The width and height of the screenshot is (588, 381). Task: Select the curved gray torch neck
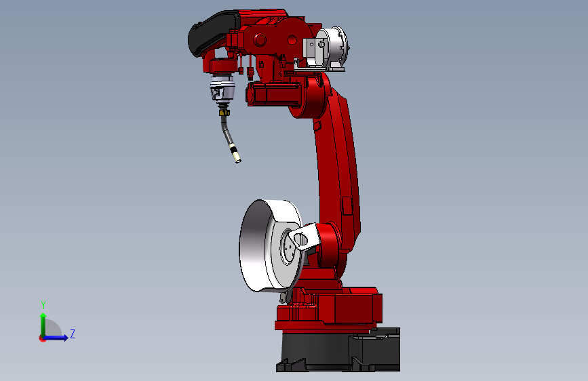[228, 132]
